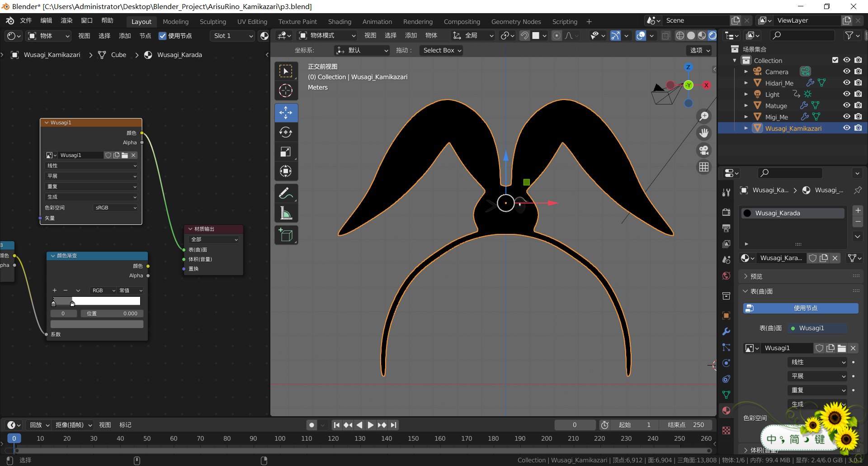Open the Select Box drag dropdown
This screenshot has width=868, height=466.
pos(442,50)
